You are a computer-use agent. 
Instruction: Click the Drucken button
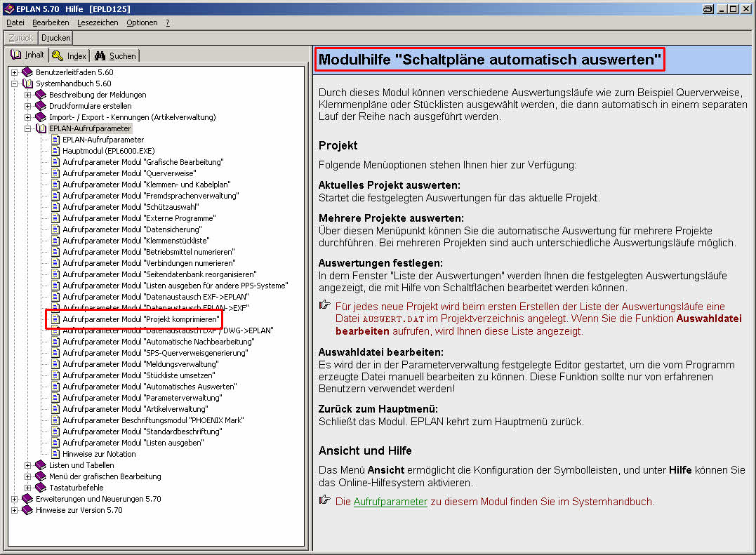click(56, 38)
